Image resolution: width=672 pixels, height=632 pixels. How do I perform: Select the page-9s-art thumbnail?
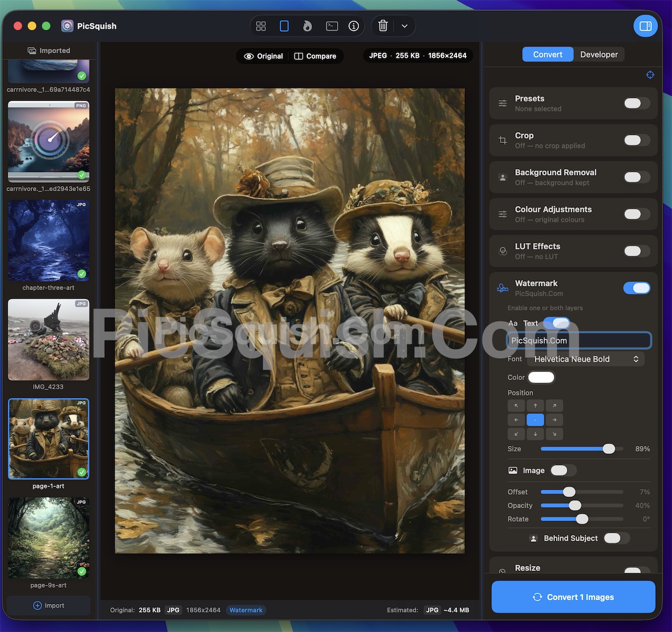click(49, 538)
